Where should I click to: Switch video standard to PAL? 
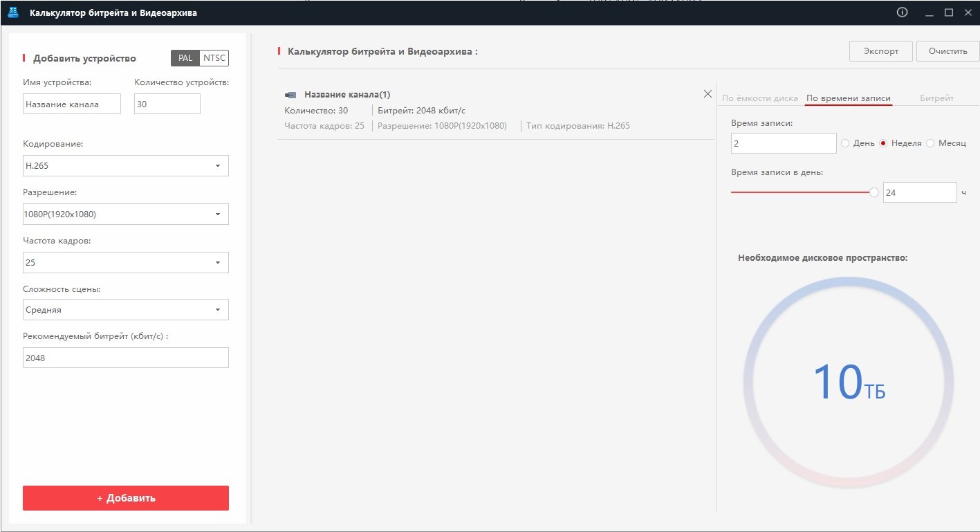[185, 58]
